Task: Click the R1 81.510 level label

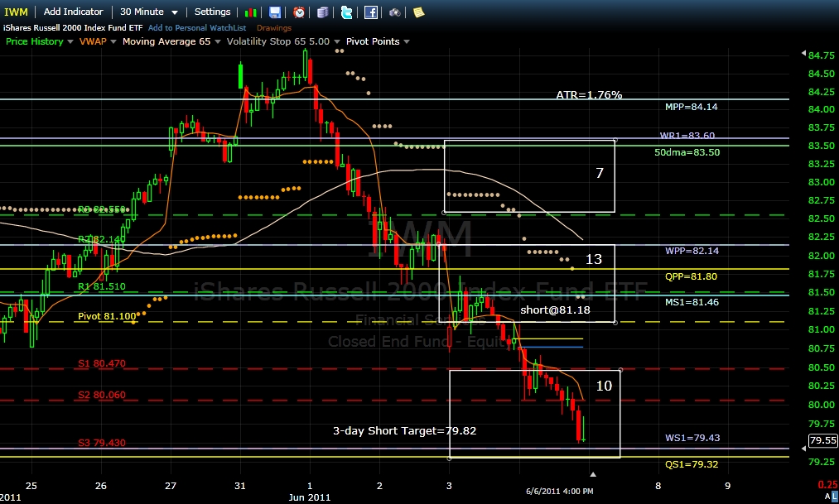Action: point(102,286)
